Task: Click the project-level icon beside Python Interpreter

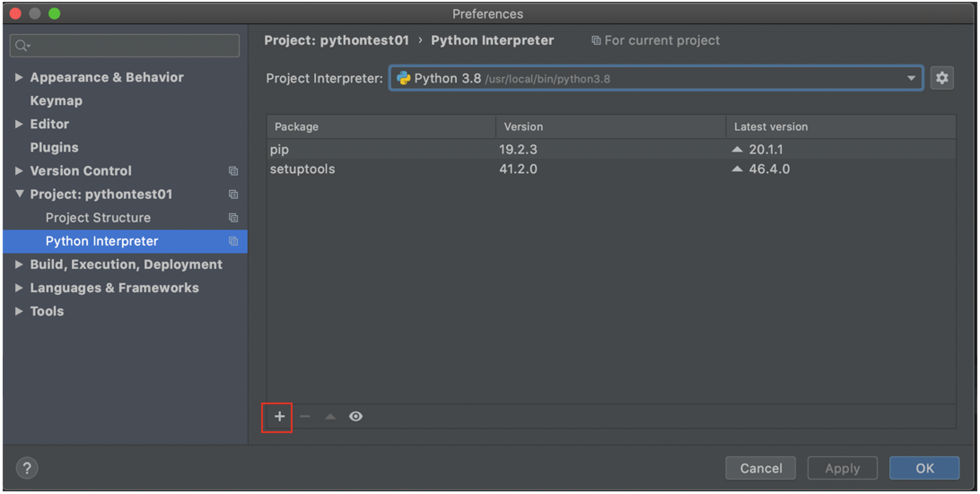Action: tap(233, 241)
